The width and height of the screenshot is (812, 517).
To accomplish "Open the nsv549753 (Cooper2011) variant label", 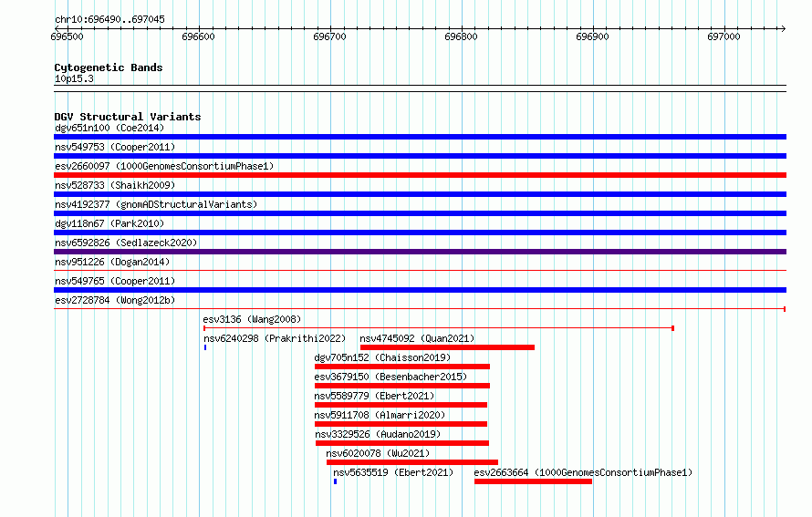I will pos(115,147).
